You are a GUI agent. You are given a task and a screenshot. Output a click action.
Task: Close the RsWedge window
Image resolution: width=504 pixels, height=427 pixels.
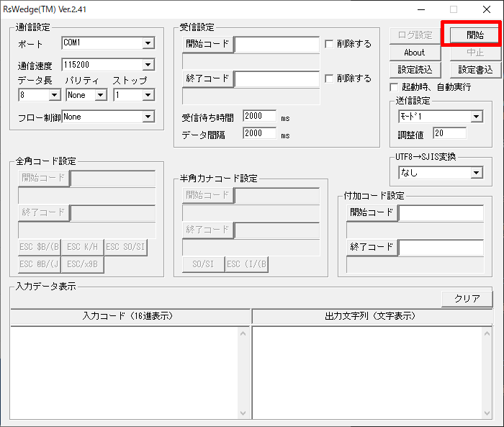click(x=487, y=9)
